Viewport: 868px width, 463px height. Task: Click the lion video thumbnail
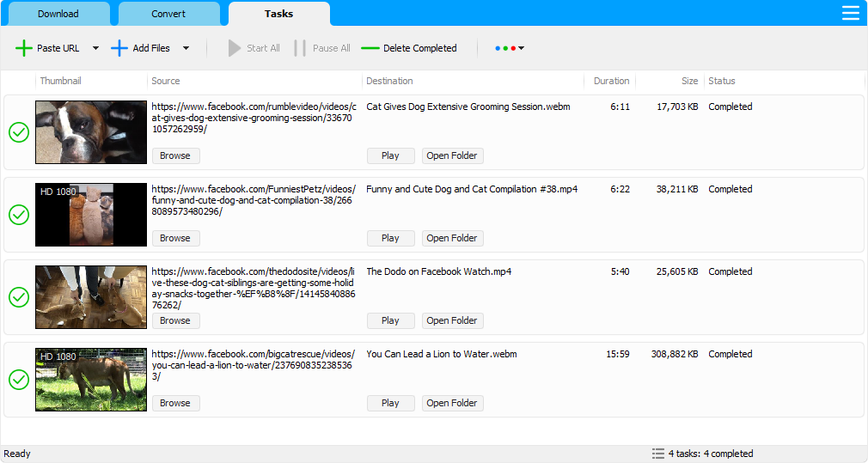(x=91, y=380)
